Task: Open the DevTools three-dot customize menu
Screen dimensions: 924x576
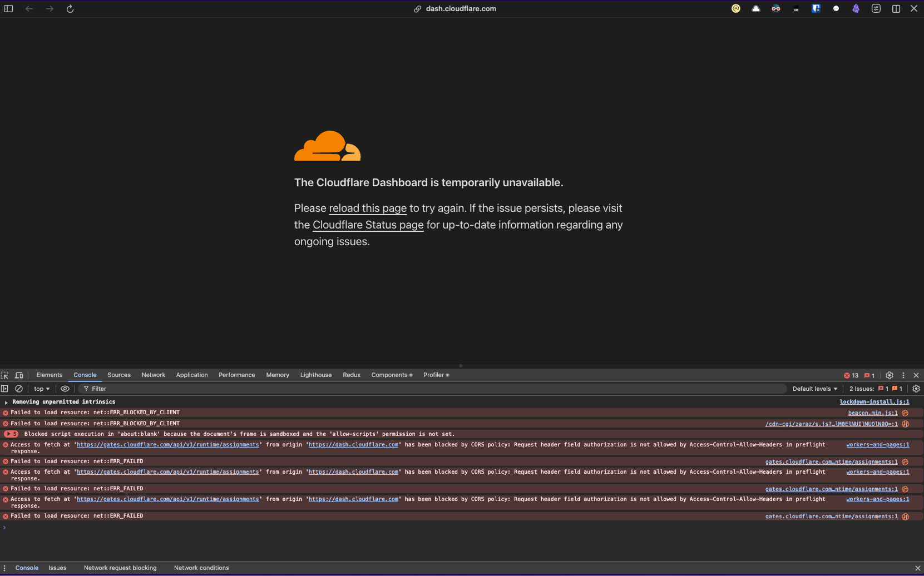Action: pyautogui.click(x=903, y=375)
